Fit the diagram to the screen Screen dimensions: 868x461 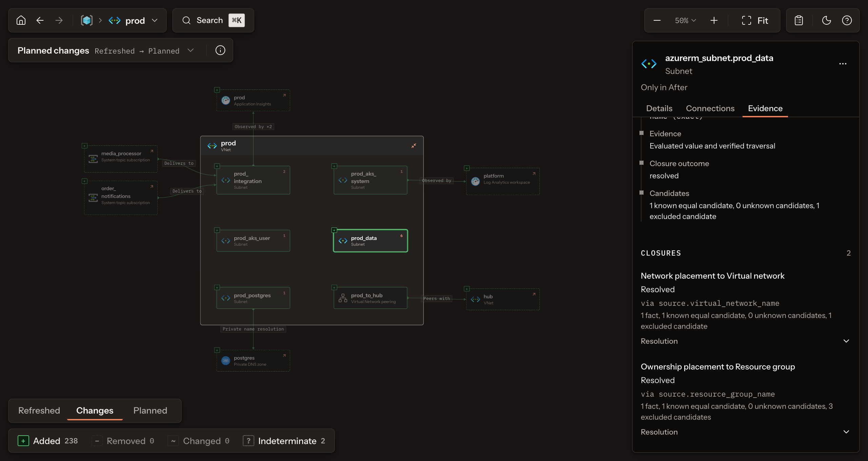[x=755, y=20]
